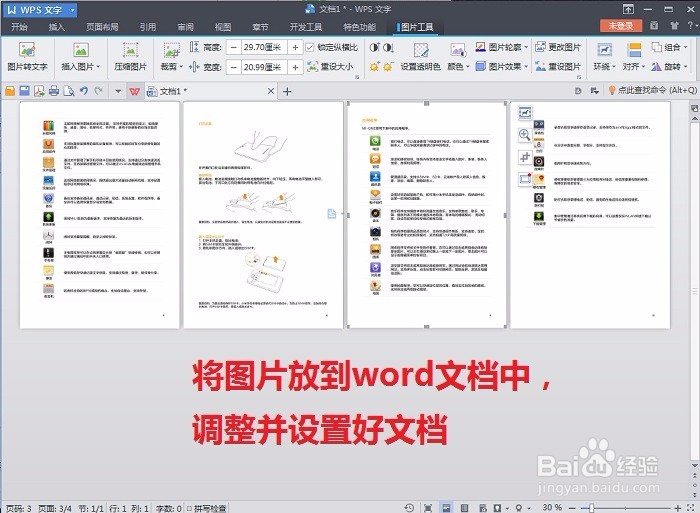Click the save disk icon in quick toolbar
This screenshot has height=513, width=700.
pyautogui.click(x=25, y=91)
